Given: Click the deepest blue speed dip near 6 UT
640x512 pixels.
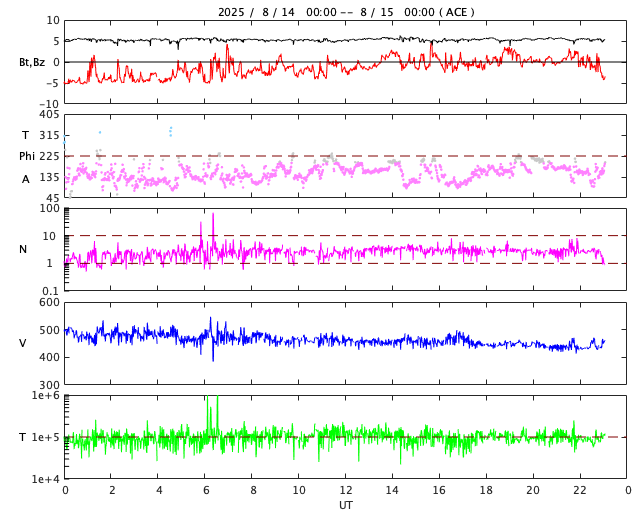Looking at the screenshot, I should (213, 353).
